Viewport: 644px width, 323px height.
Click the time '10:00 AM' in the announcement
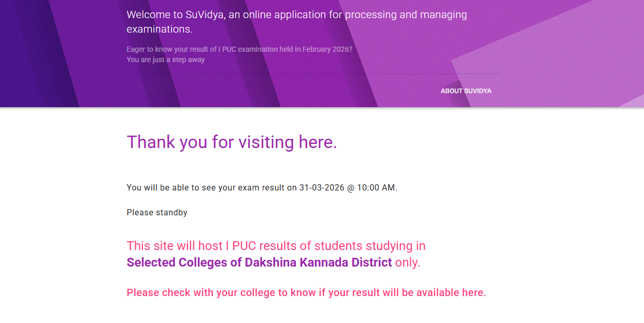(x=377, y=187)
